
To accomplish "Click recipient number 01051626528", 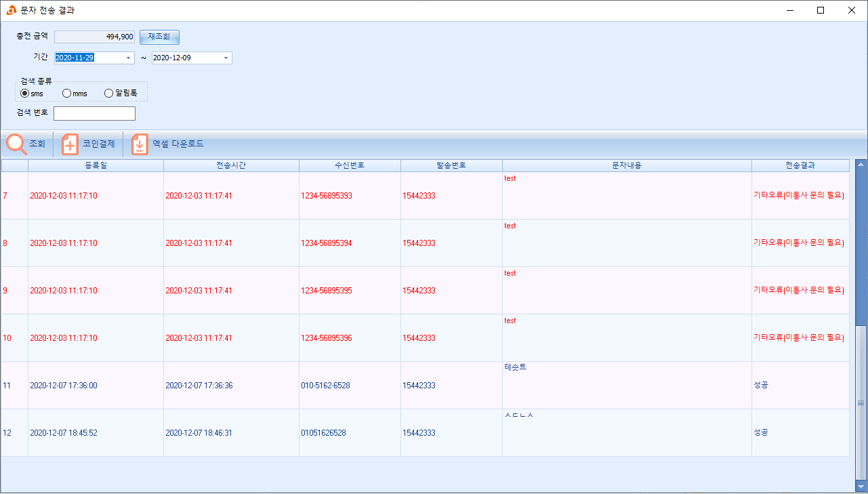I will pos(323,433).
